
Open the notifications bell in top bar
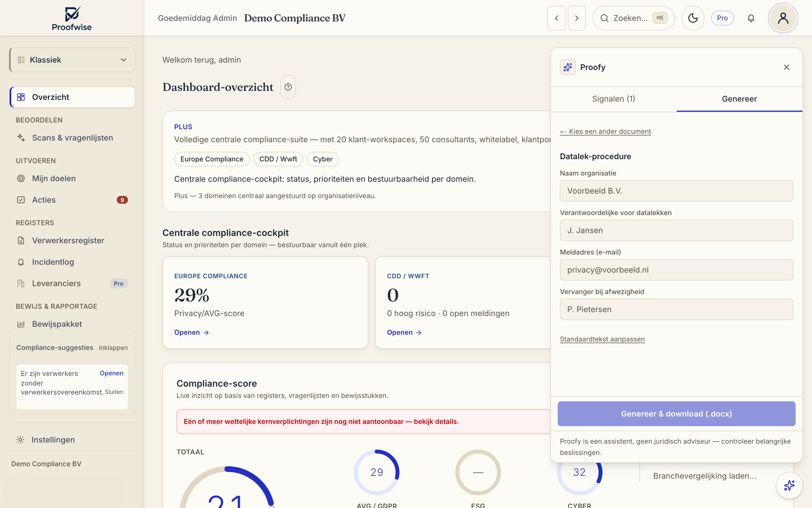751,18
